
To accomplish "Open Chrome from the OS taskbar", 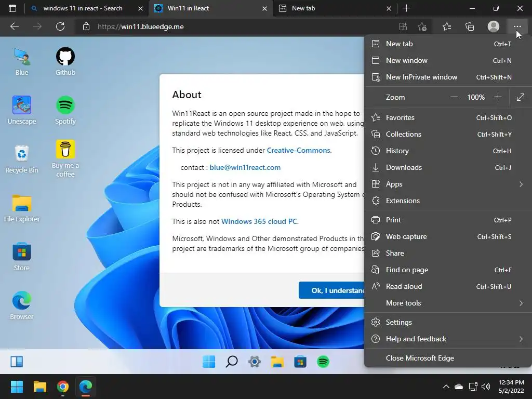I will 63,387.
